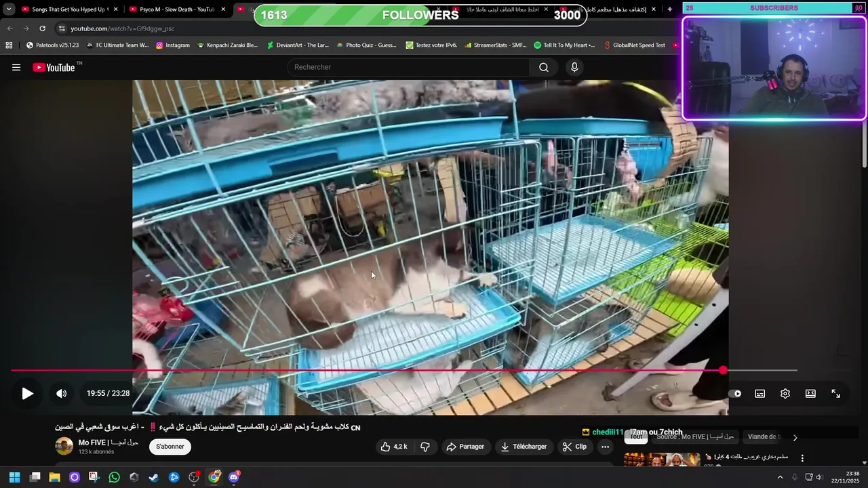Open the Kenpachi Zaraki Ble... bookmark

coord(227,45)
